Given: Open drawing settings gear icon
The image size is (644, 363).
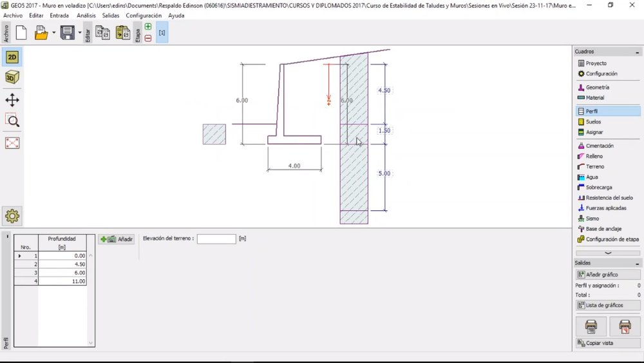Looking at the screenshot, I should pyautogui.click(x=12, y=216).
